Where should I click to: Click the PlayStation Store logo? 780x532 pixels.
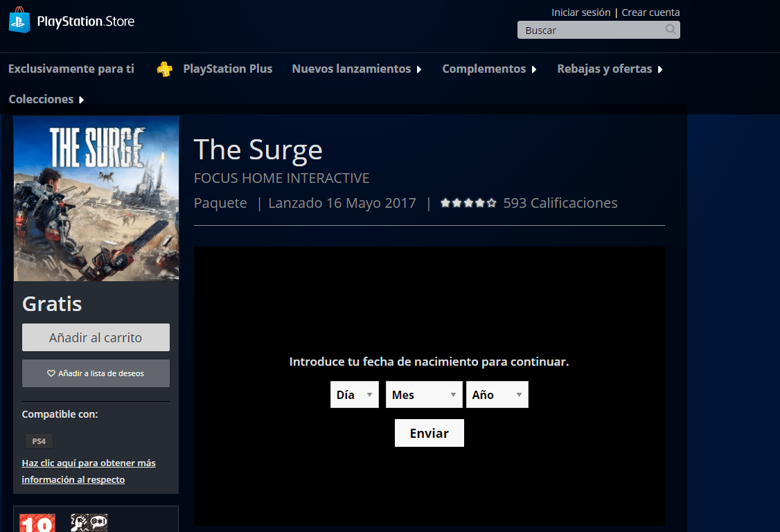click(x=71, y=20)
